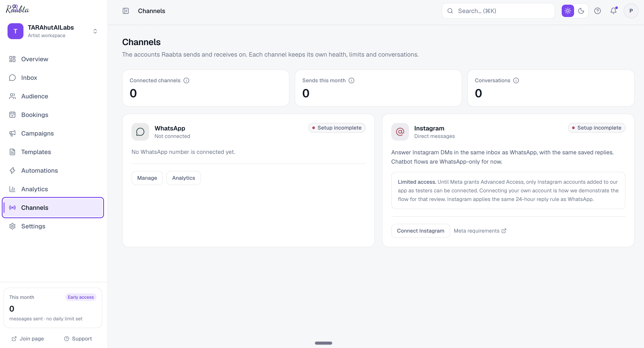
Task: Click the Raabta logo
Action: [17, 9]
